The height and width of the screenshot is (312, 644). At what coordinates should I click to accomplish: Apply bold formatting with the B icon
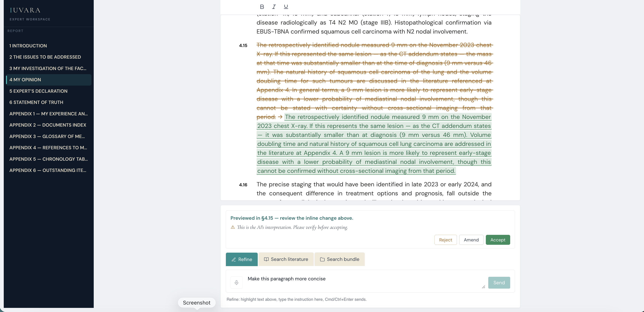tap(262, 7)
